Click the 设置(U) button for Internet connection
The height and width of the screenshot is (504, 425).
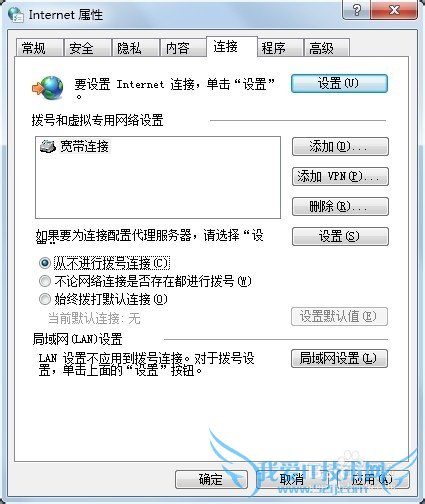(x=339, y=83)
